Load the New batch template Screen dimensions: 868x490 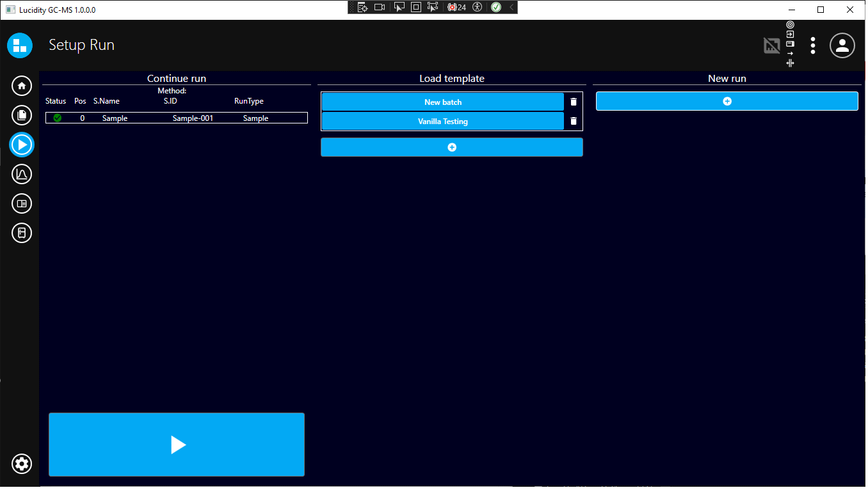(442, 102)
